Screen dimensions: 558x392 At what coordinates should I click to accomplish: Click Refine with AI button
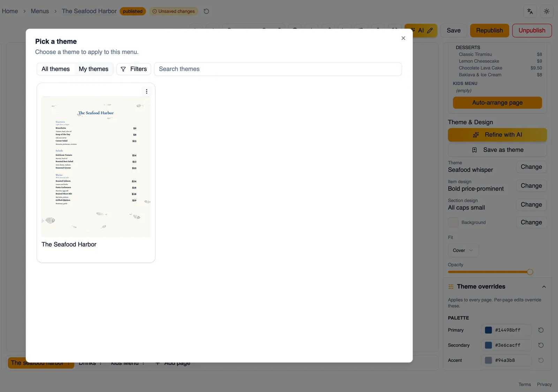click(x=497, y=134)
